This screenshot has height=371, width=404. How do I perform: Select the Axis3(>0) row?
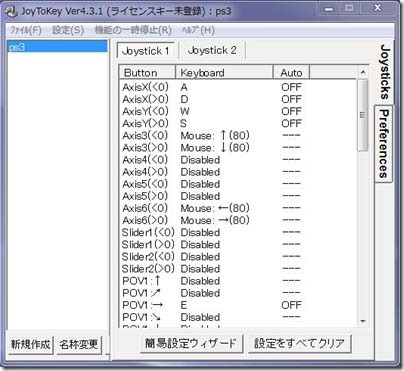coord(239,148)
